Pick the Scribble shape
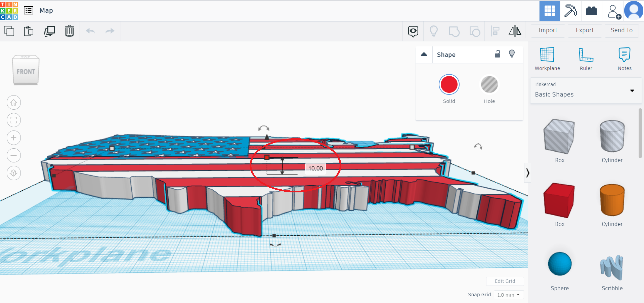The width and height of the screenshot is (644, 303). click(x=612, y=267)
